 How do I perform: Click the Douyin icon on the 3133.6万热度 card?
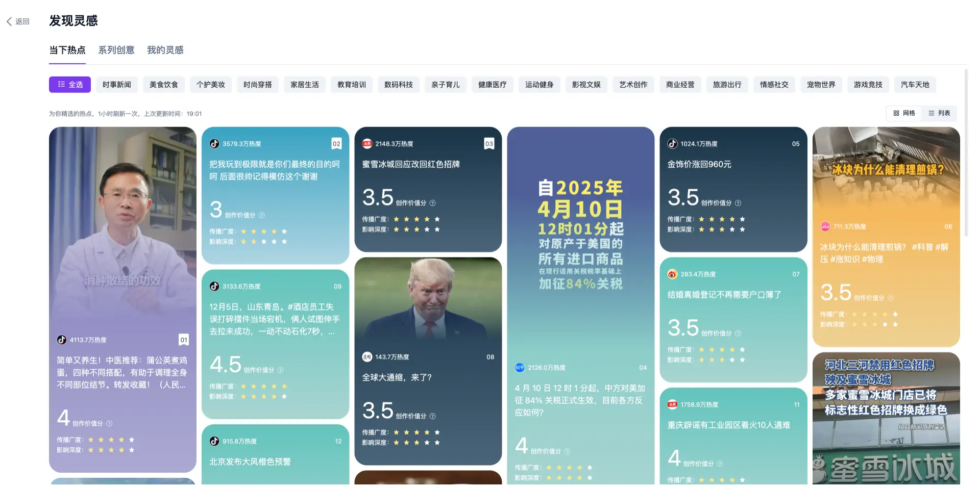tap(214, 287)
